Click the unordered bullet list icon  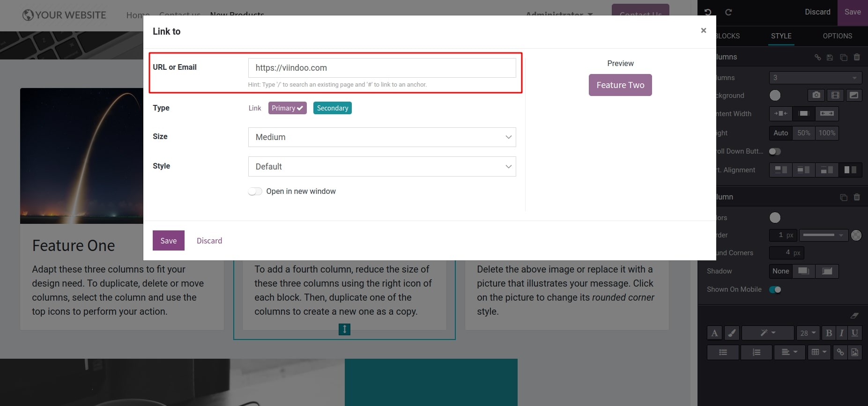[x=723, y=352]
